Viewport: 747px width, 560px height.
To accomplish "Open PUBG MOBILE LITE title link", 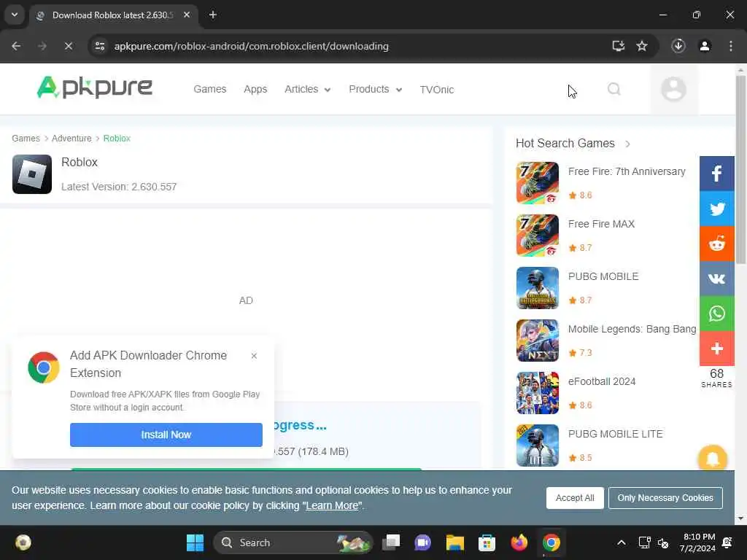I will 615,434.
